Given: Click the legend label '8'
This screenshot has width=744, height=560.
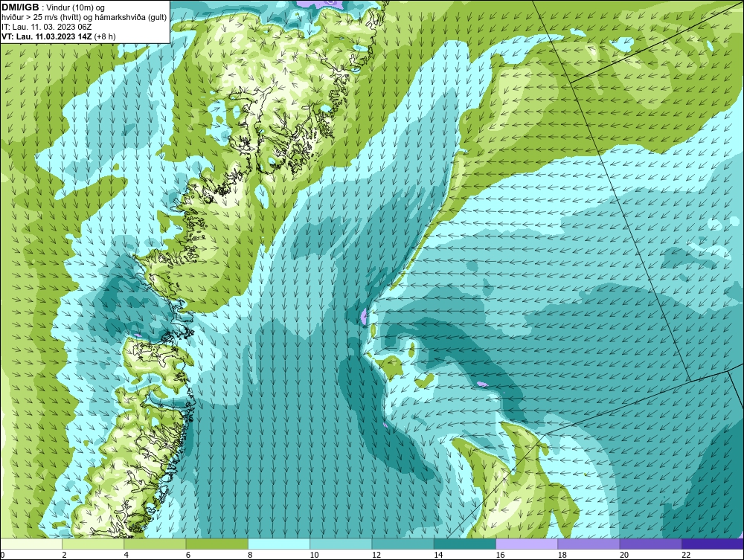Looking at the screenshot, I should 250,556.
